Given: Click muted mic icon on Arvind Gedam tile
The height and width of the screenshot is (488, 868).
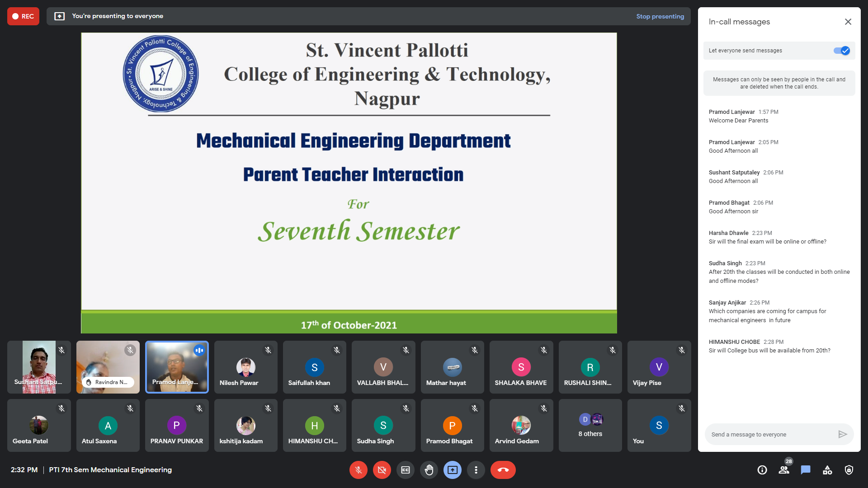Looking at the screenshot, I should (544, 408).
